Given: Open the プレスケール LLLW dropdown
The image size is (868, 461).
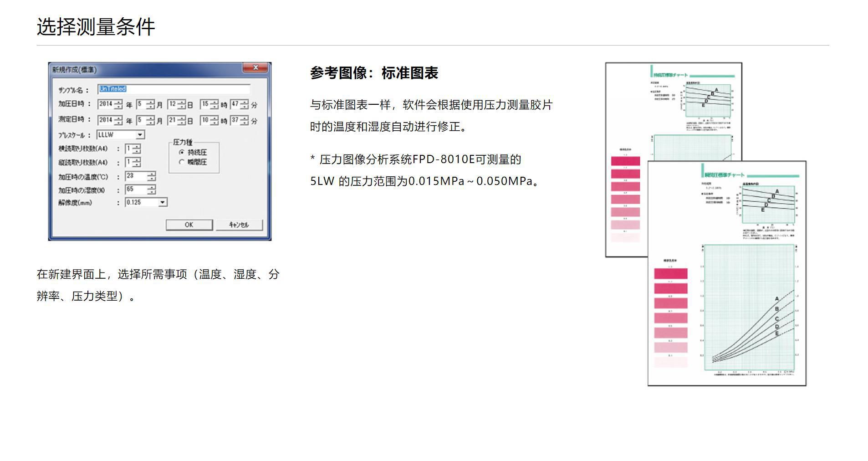Looking at the screenshot, I should click(x=121, y=135).
